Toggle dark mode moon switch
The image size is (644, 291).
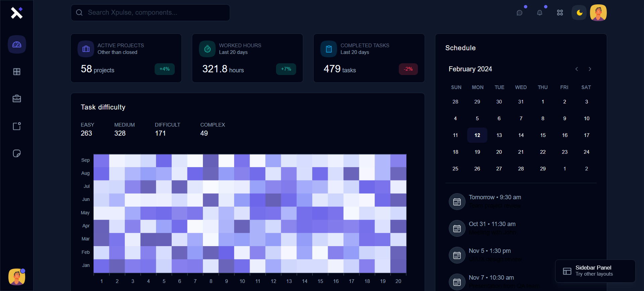pyautogui.click(x=579, y=13)
